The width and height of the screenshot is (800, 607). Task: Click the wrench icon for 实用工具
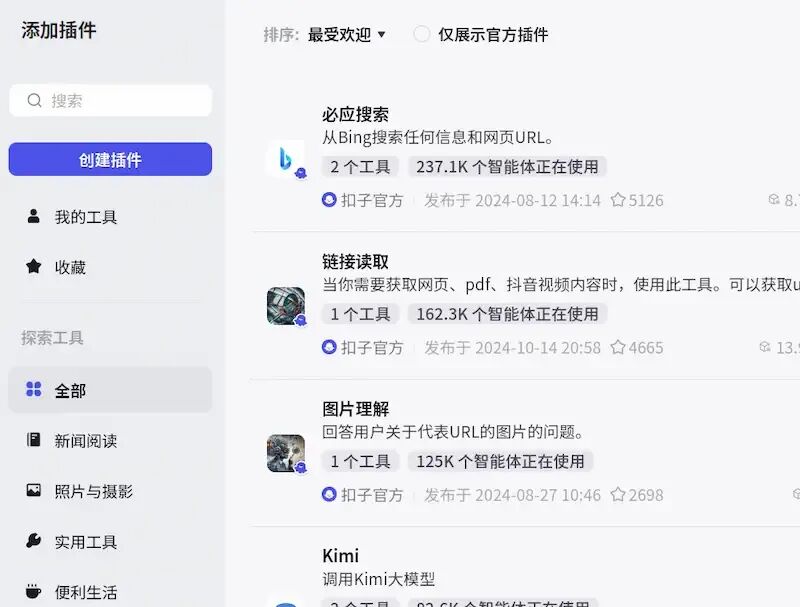coord(34,541)
